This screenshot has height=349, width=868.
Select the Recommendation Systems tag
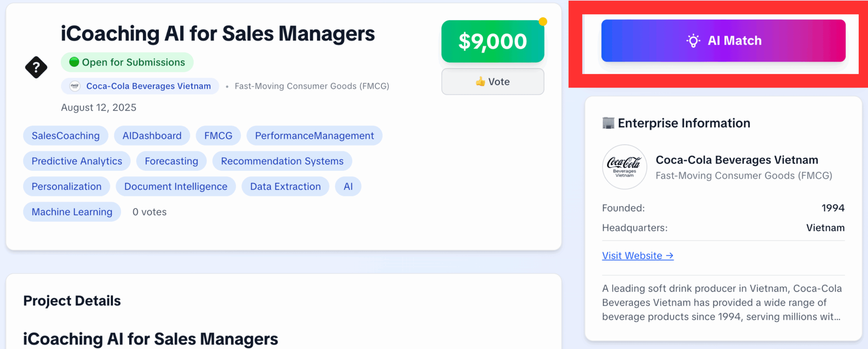click(282, 161)
